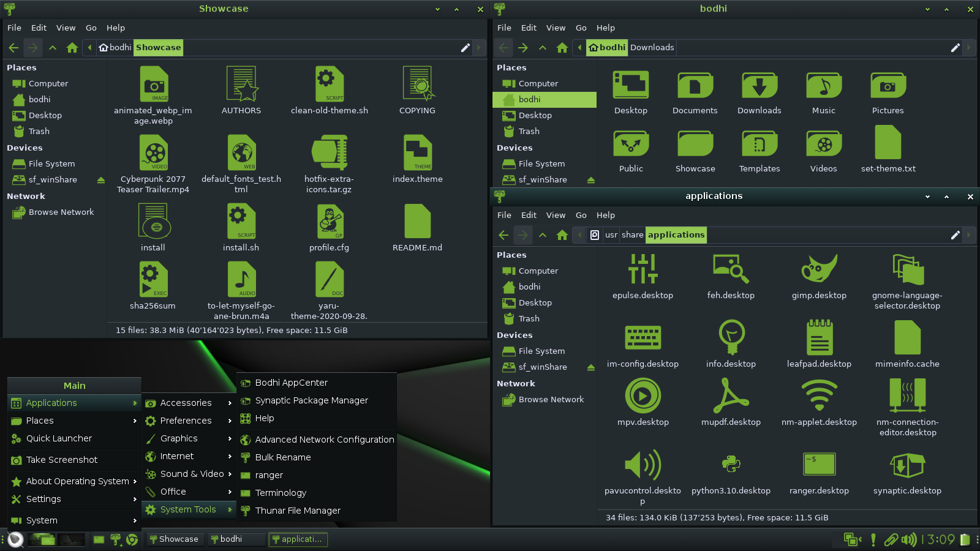The image size is (980, 551).
Task: Open animated_webp_image.webp file icon in Showcase
Action: 153,84
